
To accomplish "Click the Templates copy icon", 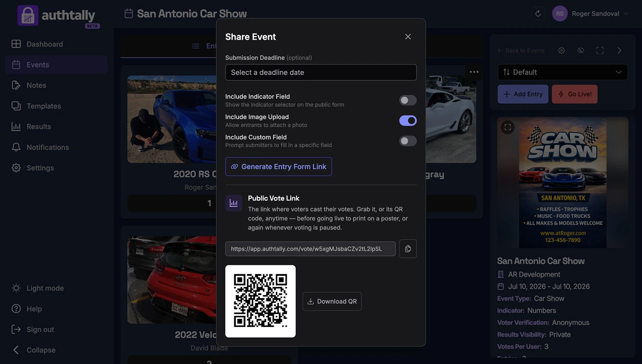I will [x=16, y=106].
